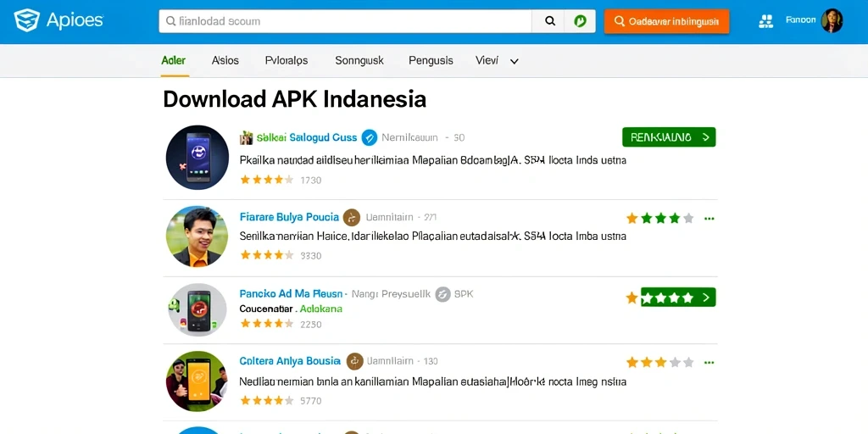Open the Fiarare Bulya Poucia title link
Screen dimensions: 868x434
289,217
